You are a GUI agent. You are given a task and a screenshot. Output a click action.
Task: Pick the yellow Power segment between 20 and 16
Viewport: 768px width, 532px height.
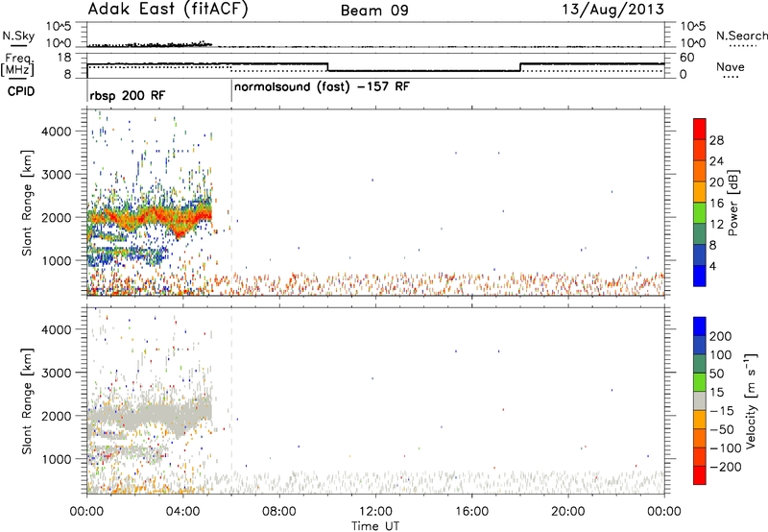point(700,192)
